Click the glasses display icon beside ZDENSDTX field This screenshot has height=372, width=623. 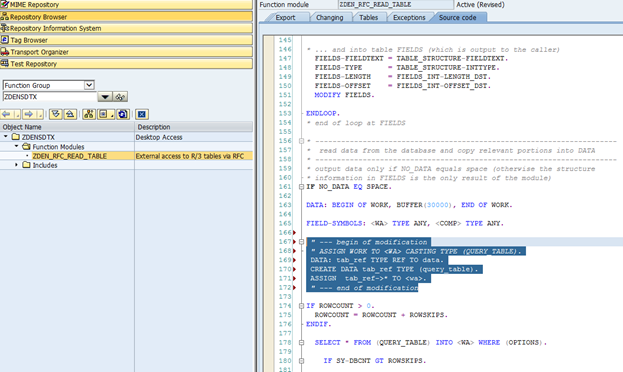coord(120,97)
